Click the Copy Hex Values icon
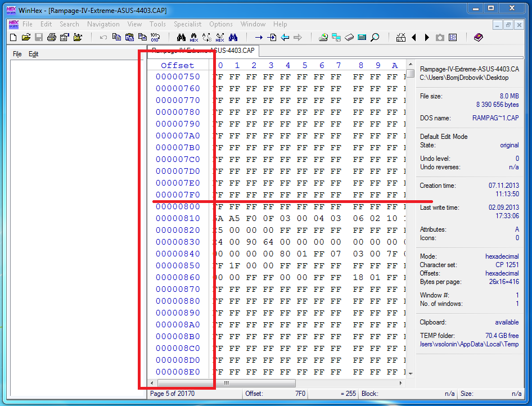This screenshot has width=532, height=406. pyautogui.click(x=142, y=37)
